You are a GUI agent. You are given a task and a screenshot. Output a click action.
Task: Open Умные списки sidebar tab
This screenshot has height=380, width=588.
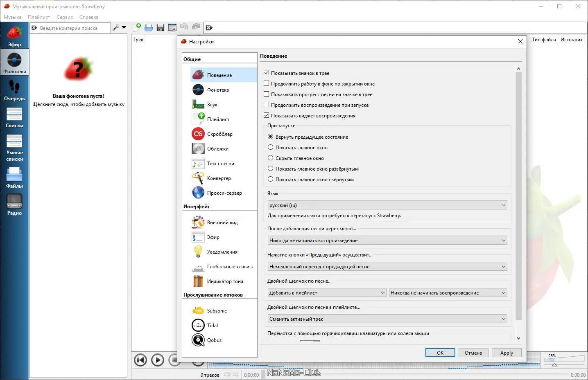click(14, 147)
